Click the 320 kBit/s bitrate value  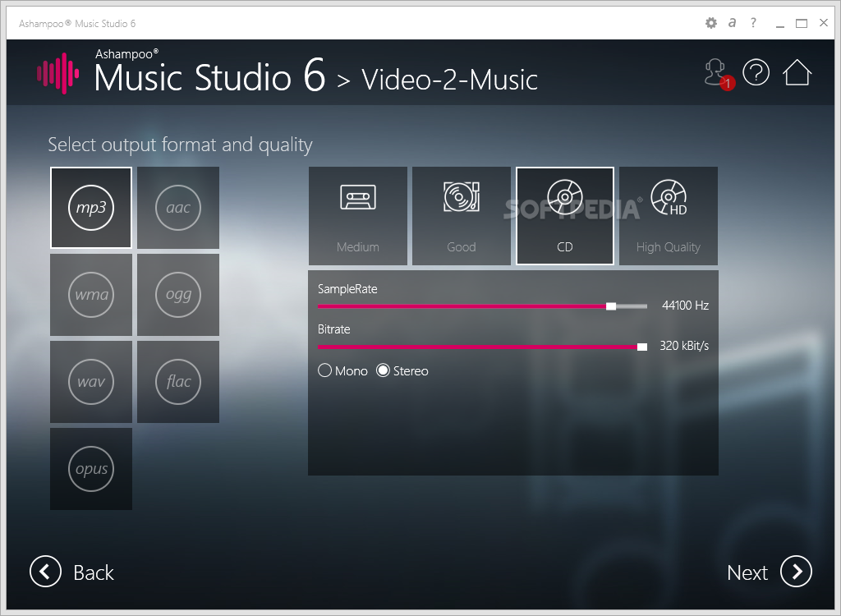(684, 346)
